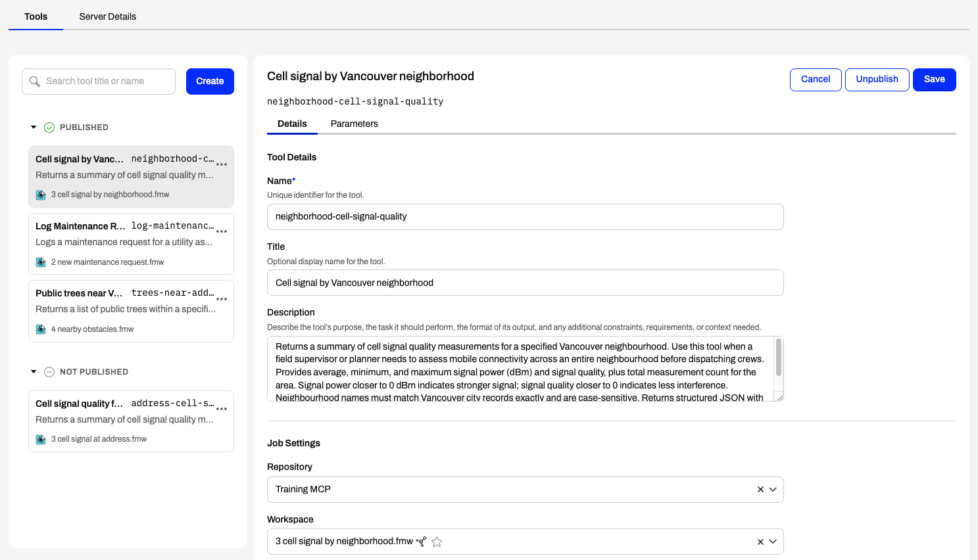Click 'Logs a maintenance request' description text

(124, 242)
